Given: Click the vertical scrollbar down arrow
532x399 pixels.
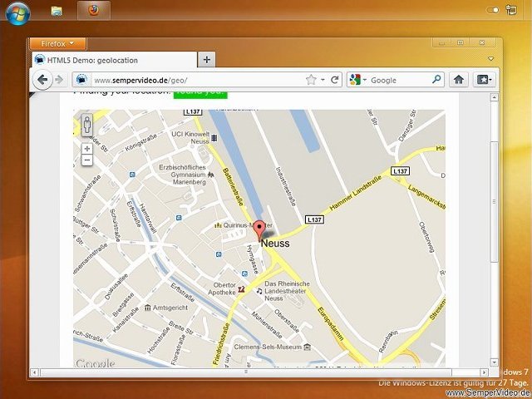Looking at the screenshot, I should tap(494, 362).
